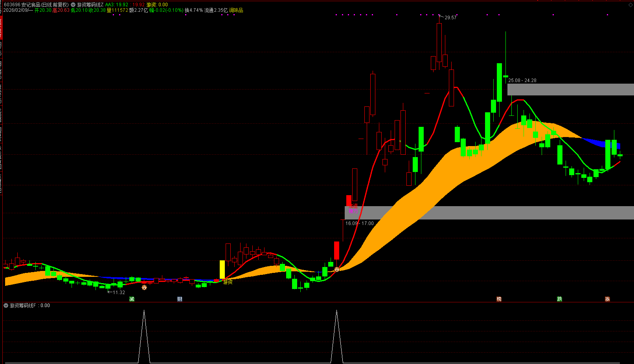Image resolution: width=634 pixels, height=364 pixels.
Task: Click the 涨 marker icon
Action: tap(607, 299)
